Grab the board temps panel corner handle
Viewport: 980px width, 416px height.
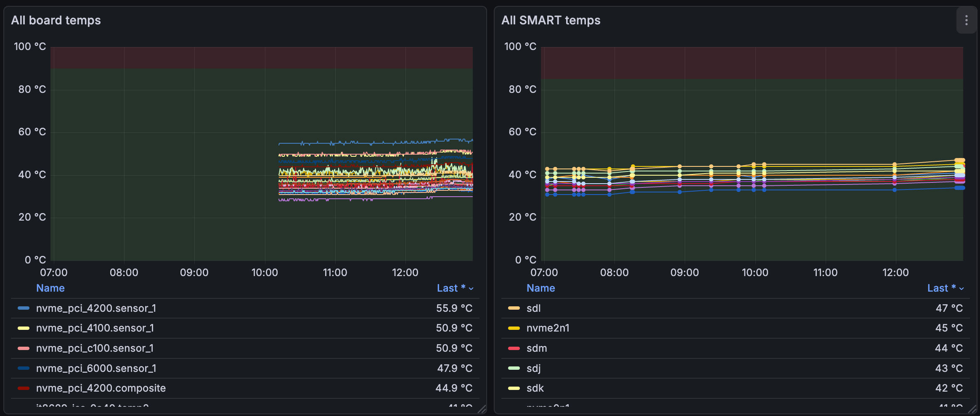point(482,409)
